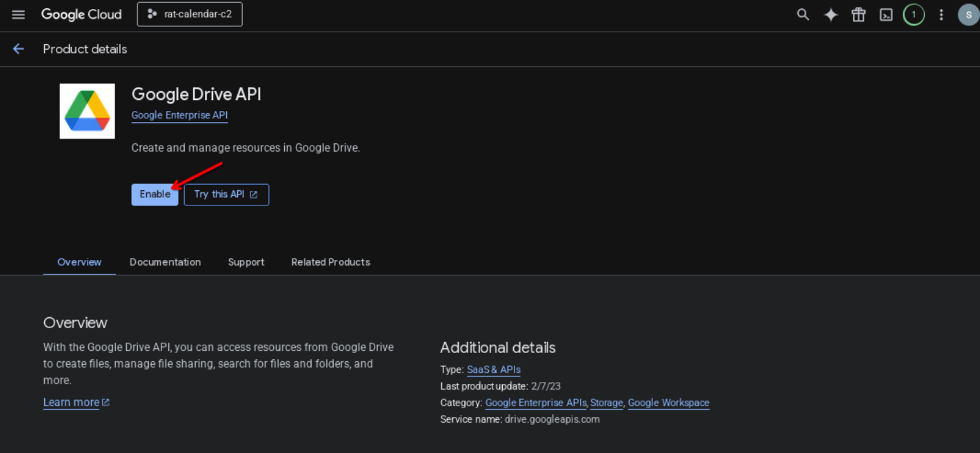Viewport: 980px width, 453px height.
Task: Open the rat-calendar-c2 project selector
Action: [190, 14]
